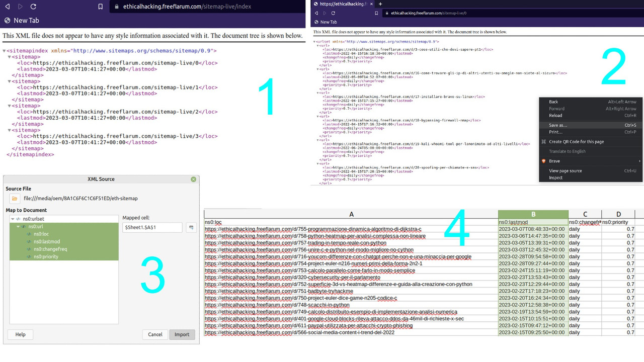Click cell with 748-scacchi-in-python URL
The image size is (644, 362).
click(351, 305)
